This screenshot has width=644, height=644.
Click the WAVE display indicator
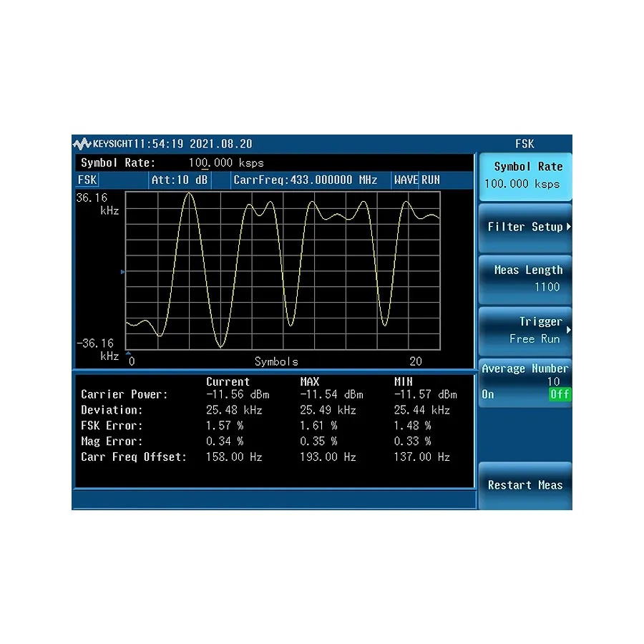click(x=406, y=180)
